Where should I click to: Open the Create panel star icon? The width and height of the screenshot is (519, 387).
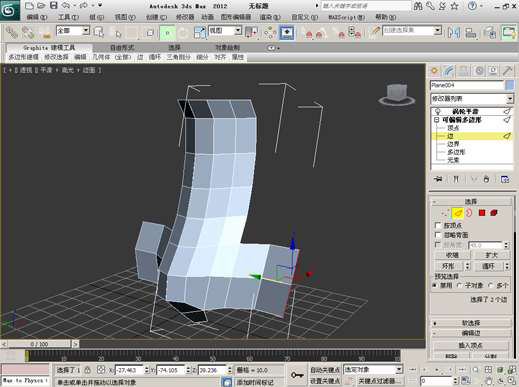[x=435, y=70]
